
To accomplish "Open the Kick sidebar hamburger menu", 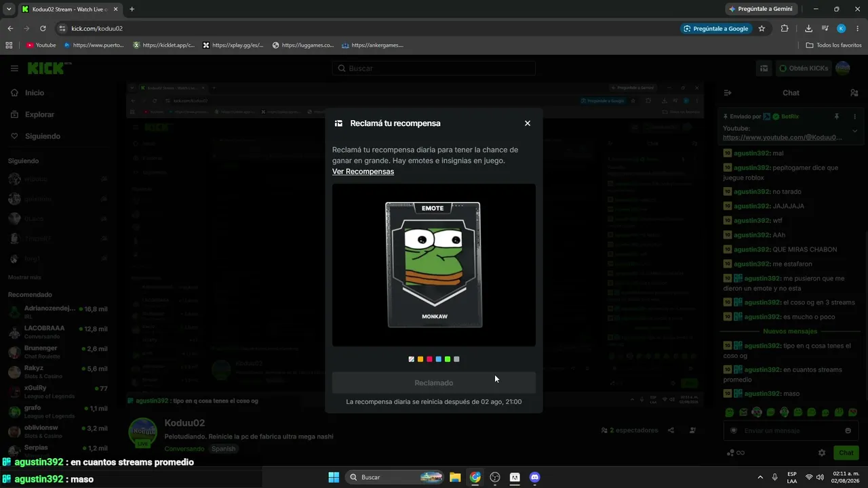I will point(14,68).
